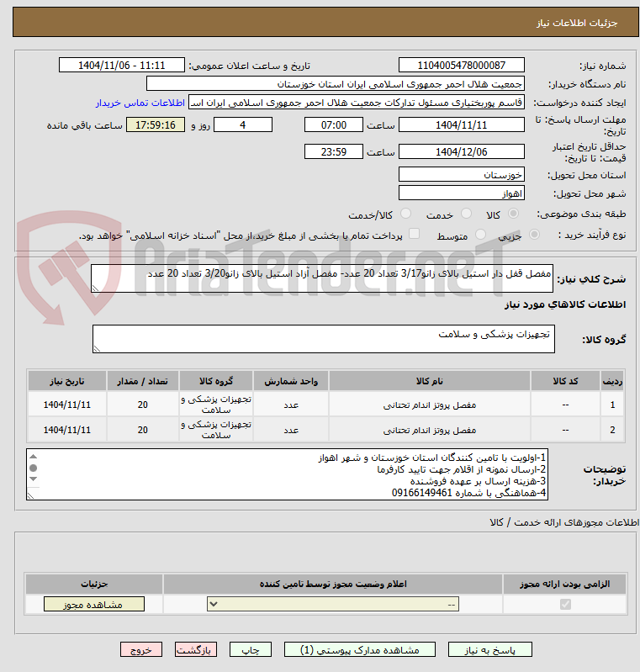Click the 'تعداد / مقدار' column header
Image resolution: width=640 pixels, height=672 pixels.
(x=143, y=381)
